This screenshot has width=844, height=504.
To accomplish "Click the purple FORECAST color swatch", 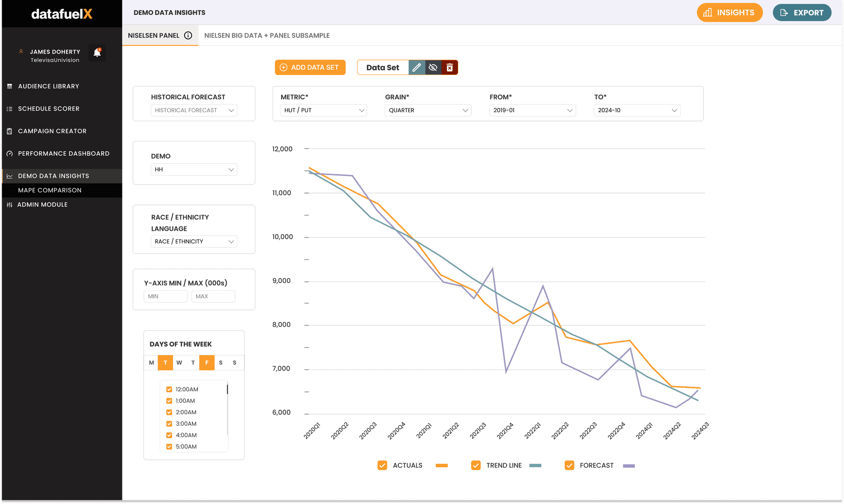I will [629, 466].
